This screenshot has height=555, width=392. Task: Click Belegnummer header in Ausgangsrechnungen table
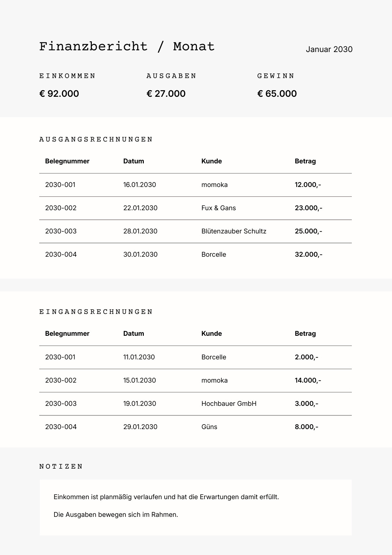click(67, 161)
